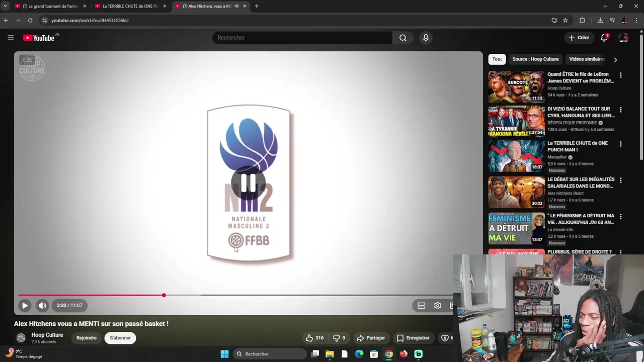Open the weather widget showing 0°C
644x362 pixels.
tap(23, 354)
